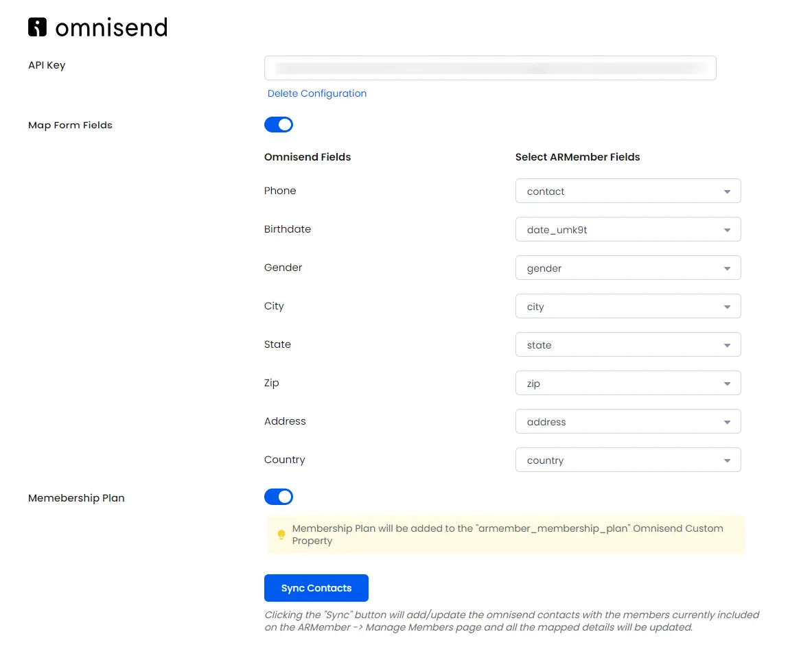The height and width of the screenshot is (647, 812).
Task: Expand the Zip field mapping dropdown
Action: tap(628, 383)
